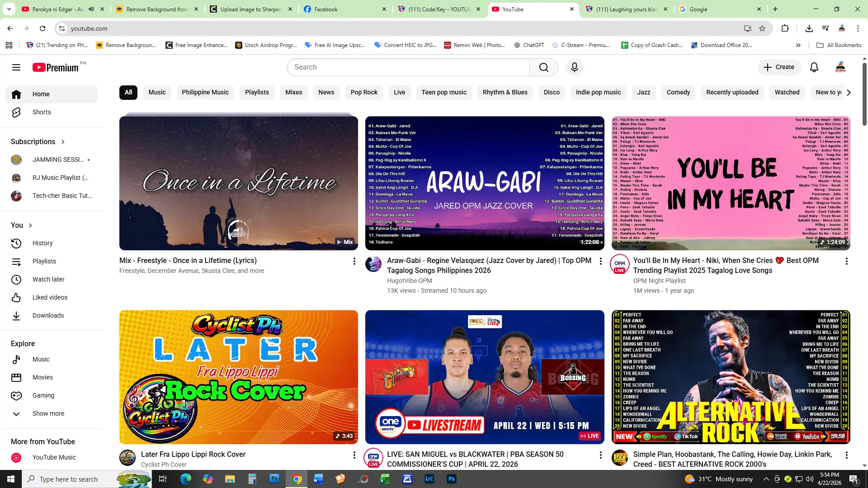Open Watch later list
Image resolution: width=868 pixels, height=488 pixels.
(x=52, y=279)
